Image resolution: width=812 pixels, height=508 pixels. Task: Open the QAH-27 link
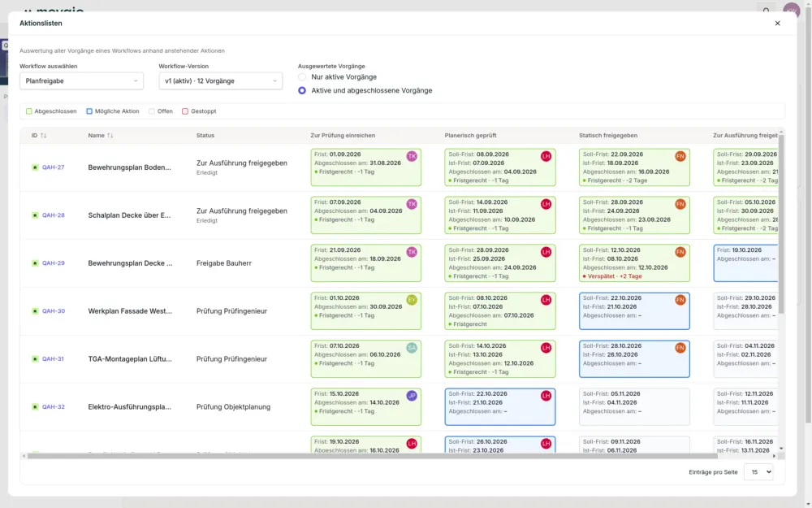tap(54, 167)
